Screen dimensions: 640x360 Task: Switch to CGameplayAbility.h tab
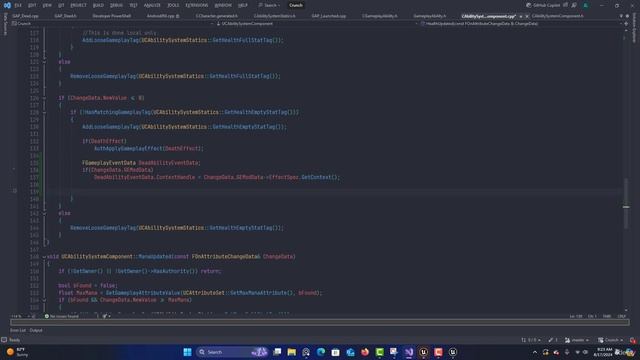380,16
